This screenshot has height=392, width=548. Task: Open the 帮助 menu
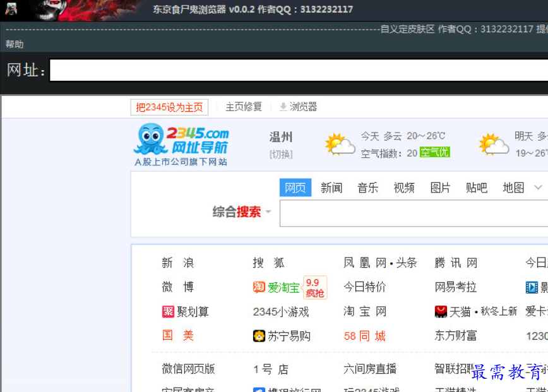tap(15, 44)
